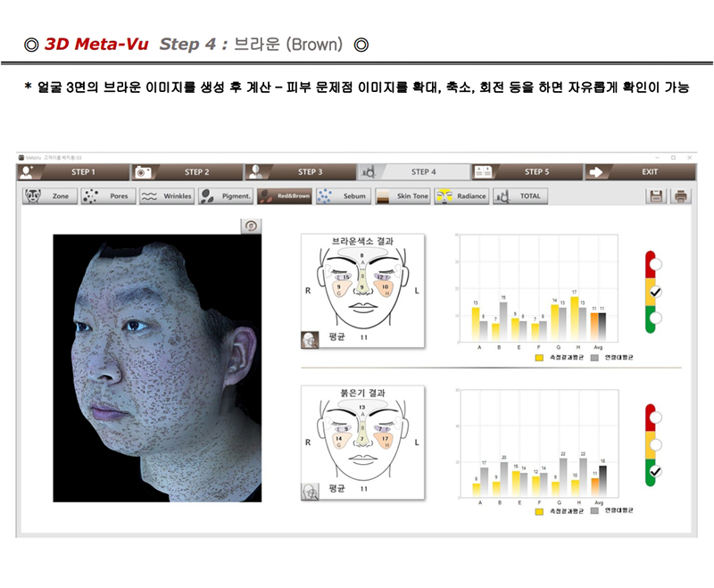The image size is (714, 588).
Task: Open the brown pigment face view icon
Action: 309,339
